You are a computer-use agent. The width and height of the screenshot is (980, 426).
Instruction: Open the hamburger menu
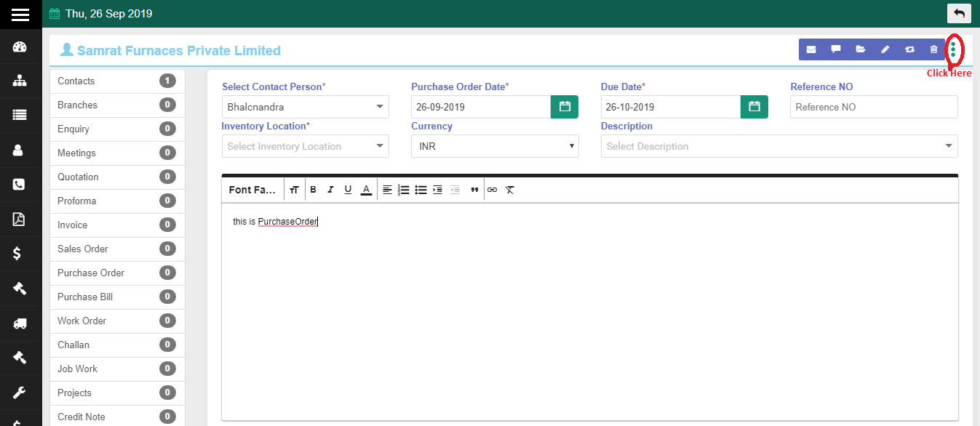point(20,14)
